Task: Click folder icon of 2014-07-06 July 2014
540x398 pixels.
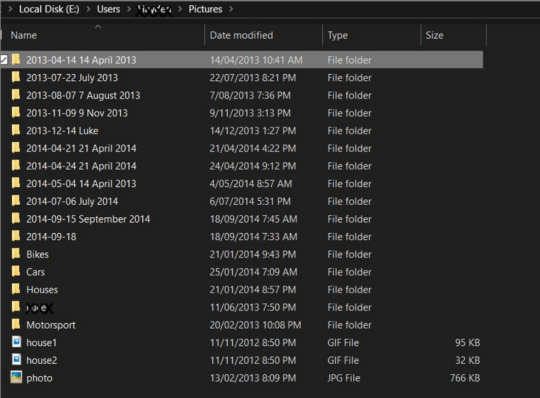Action: click(16, 201)
